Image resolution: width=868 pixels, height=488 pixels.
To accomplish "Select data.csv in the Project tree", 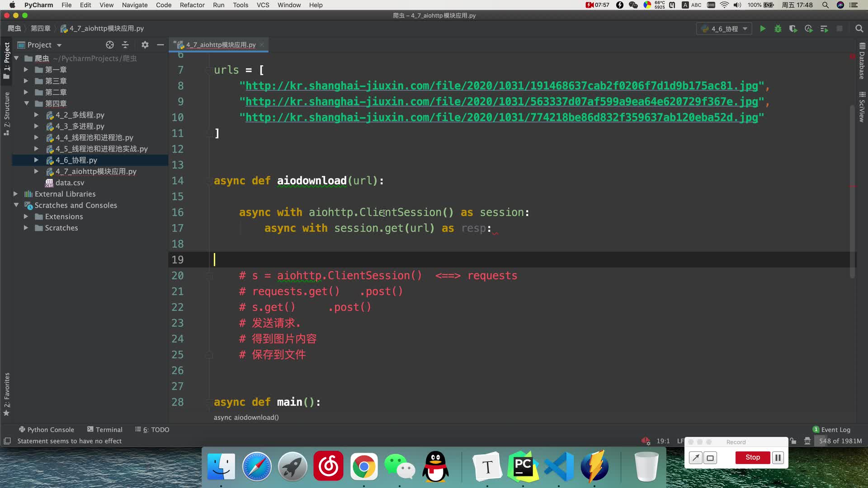I will coord(70,183).
